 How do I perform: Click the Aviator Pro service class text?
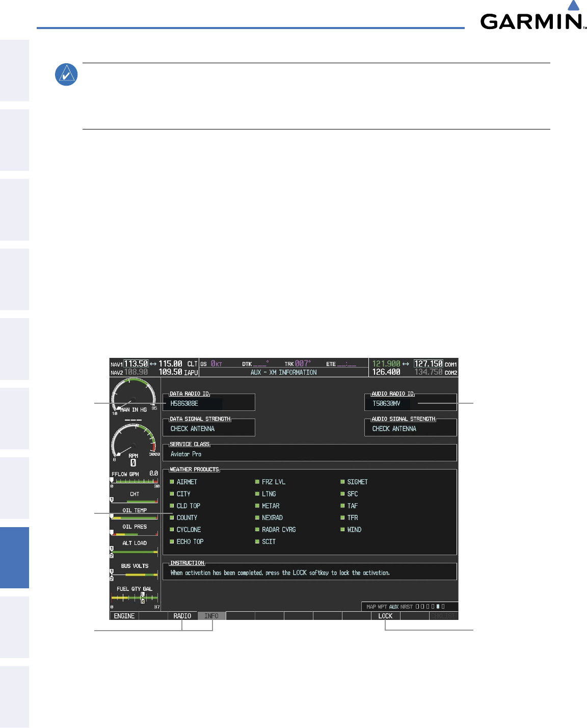186,454
